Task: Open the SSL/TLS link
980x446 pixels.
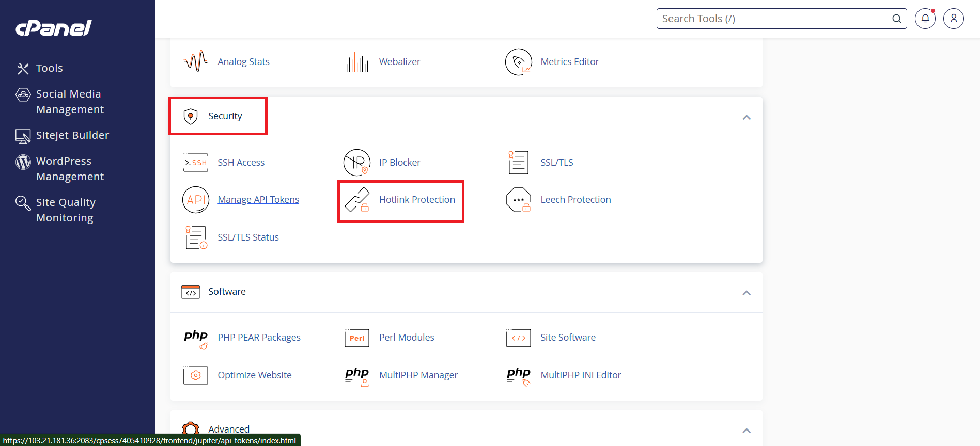Action: 557,163
